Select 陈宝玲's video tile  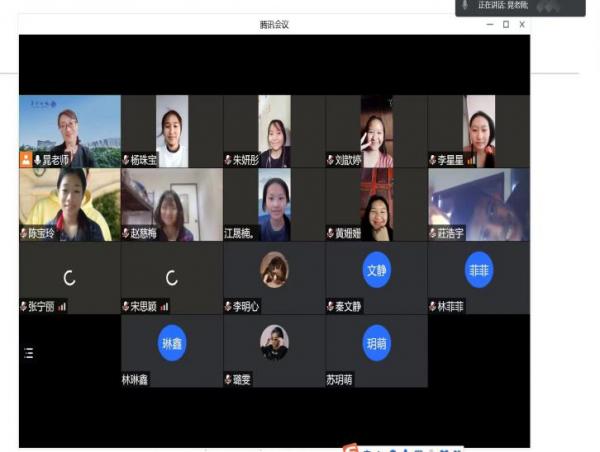(70, 203)
